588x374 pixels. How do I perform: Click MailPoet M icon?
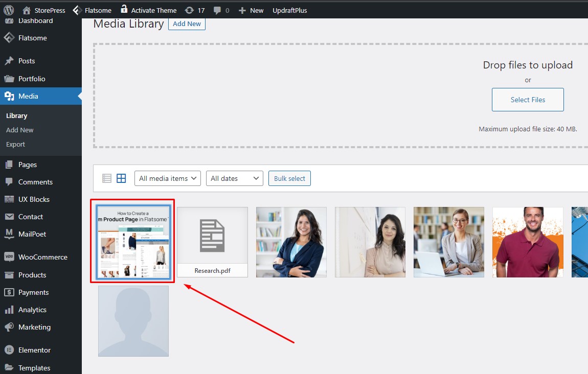[x=9, y=233]
